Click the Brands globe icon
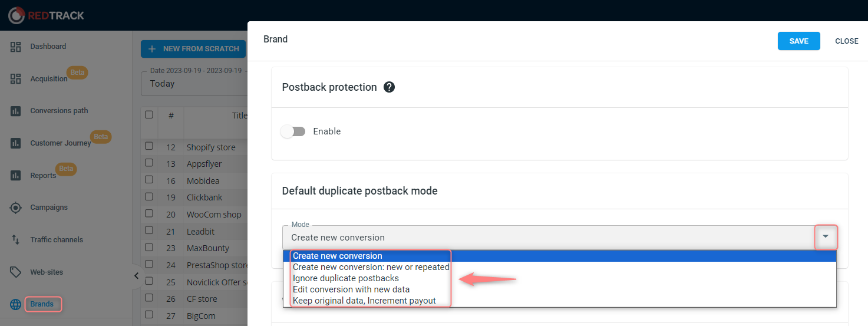Viewport: 868px width, 326px height. point(16,305)
